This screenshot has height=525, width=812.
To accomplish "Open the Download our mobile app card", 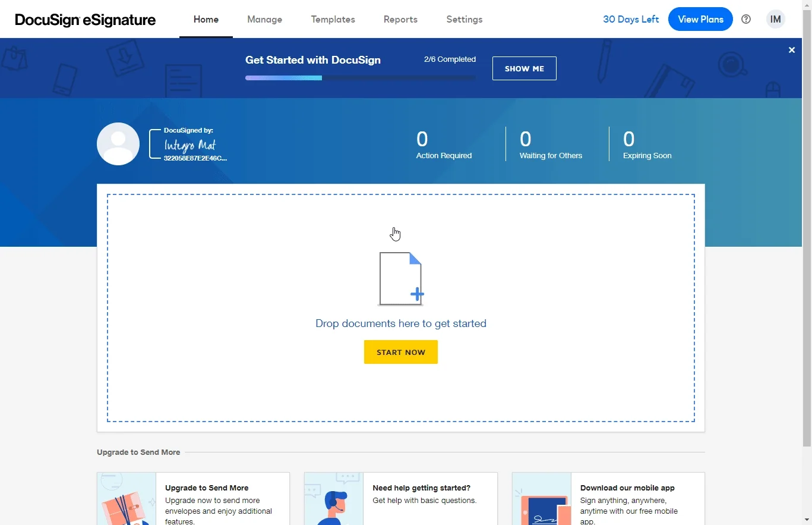I will pyautogui.click(x=608, y=499).
